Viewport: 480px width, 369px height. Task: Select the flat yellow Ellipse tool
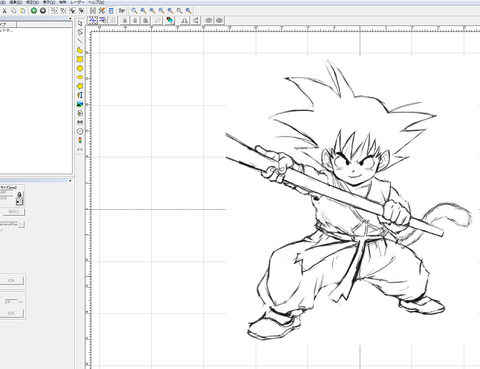80,77
